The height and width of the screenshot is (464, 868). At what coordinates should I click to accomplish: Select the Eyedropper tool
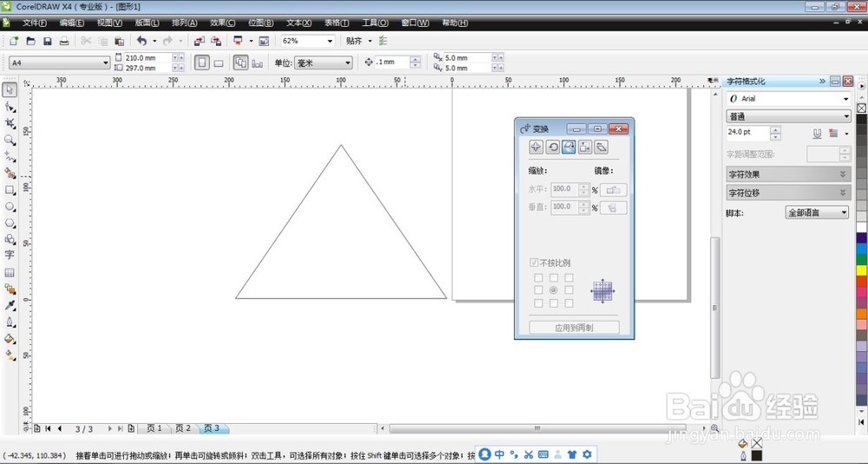click(10, 306)
